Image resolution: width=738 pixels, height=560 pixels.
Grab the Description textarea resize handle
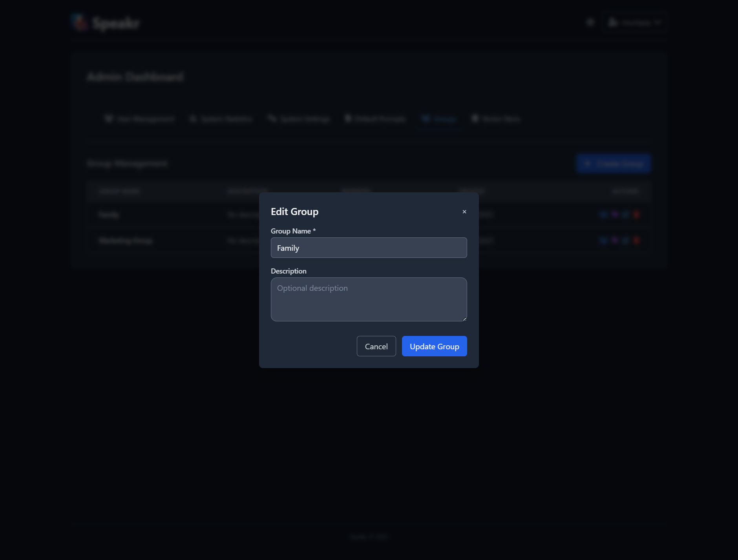464,319
